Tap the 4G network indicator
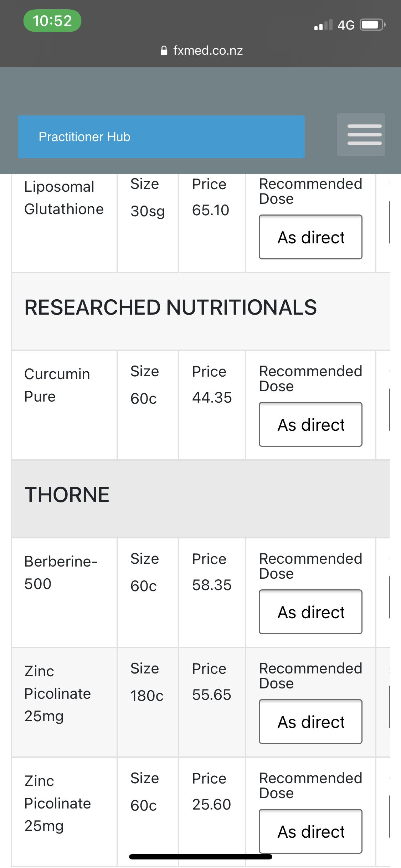 click(346, 25)
